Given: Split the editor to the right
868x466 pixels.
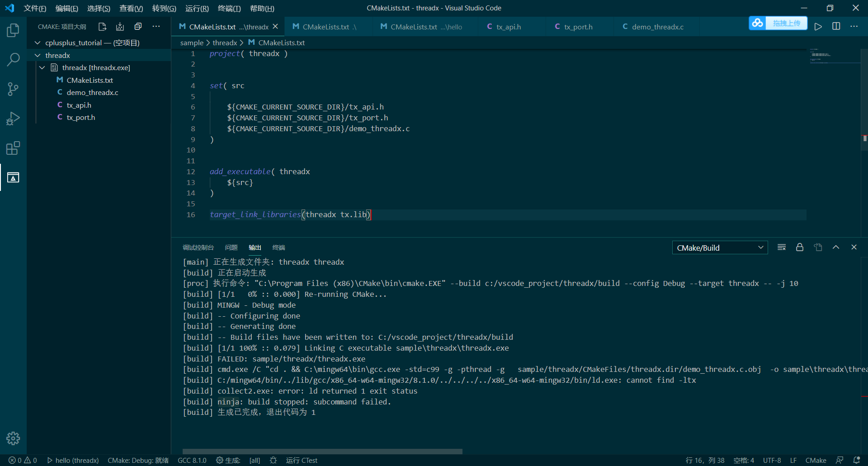Looking at the screenshot, I should click(x=836, y=27).
